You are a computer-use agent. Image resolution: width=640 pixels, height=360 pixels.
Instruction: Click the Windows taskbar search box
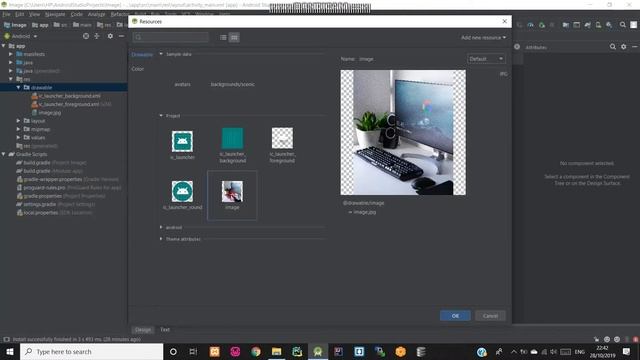click(x=91, y=352)
